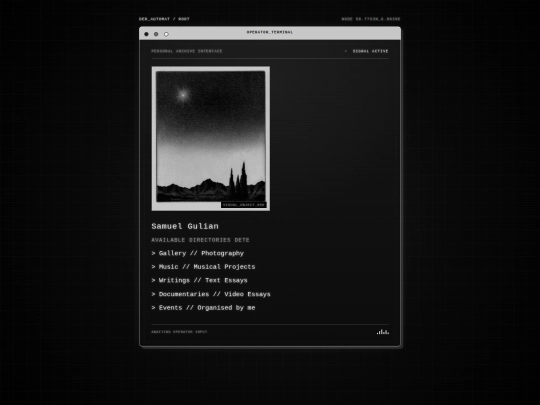540x405 pixels.
Task: Click the black dot window control
Action: pyautogui.click(x=146, y=34)
